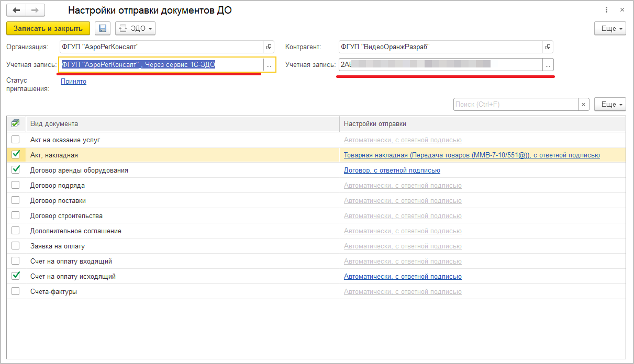The height and width of the screenshot is (364, 634).
Task: Clear the search field with X
Action: click(584, 105)
